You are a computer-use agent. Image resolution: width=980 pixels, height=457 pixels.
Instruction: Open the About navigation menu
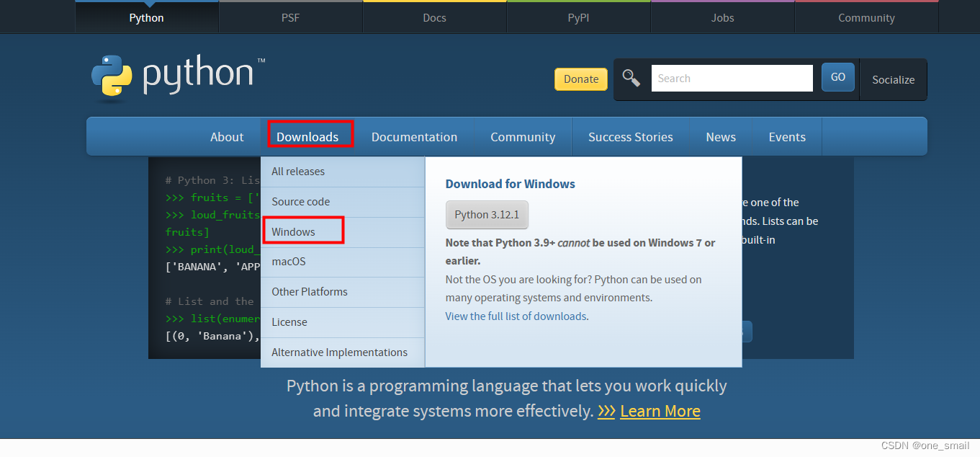click(x=227, y=137)
